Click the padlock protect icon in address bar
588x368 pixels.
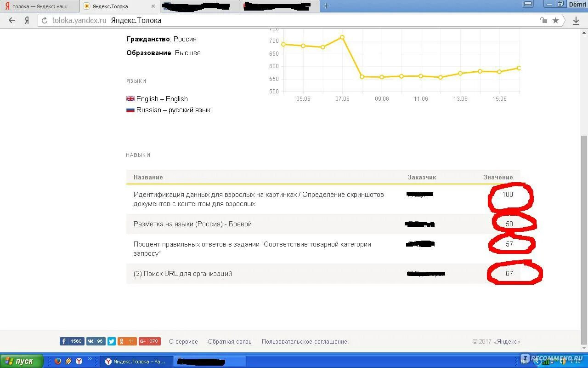[543, 20]
